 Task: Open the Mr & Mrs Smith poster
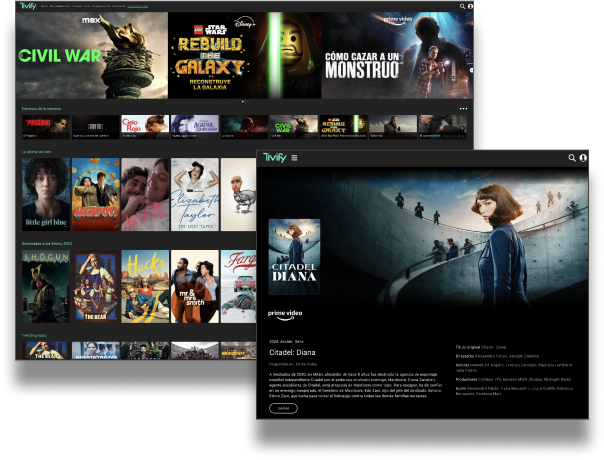(x=195, y=287)
